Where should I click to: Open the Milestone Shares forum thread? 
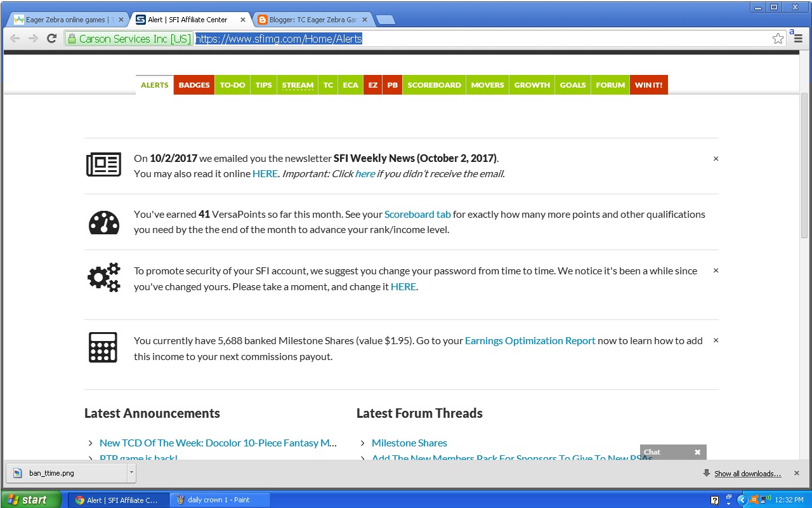[x=409, y=443]
